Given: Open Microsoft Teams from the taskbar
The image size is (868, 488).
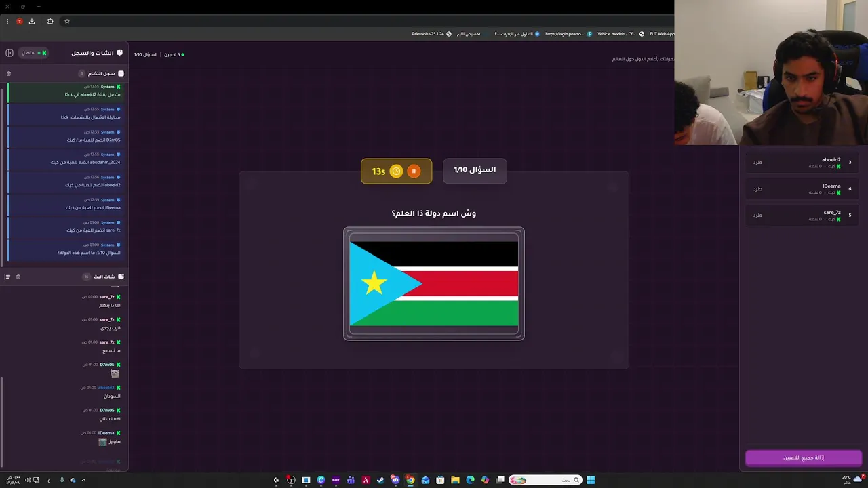Looking at the screenshot, I should (x=351, y=480).
